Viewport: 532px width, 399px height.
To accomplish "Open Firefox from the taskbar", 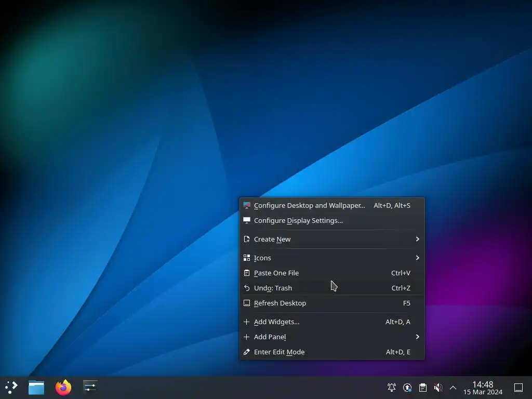I will point(63,387).
